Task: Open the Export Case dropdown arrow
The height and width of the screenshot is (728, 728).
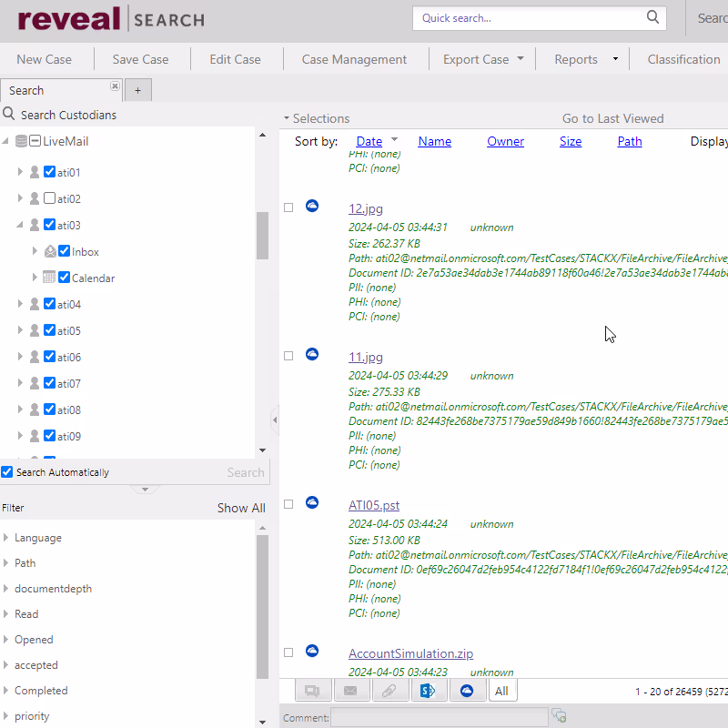Action: click(x=521, y=58)
